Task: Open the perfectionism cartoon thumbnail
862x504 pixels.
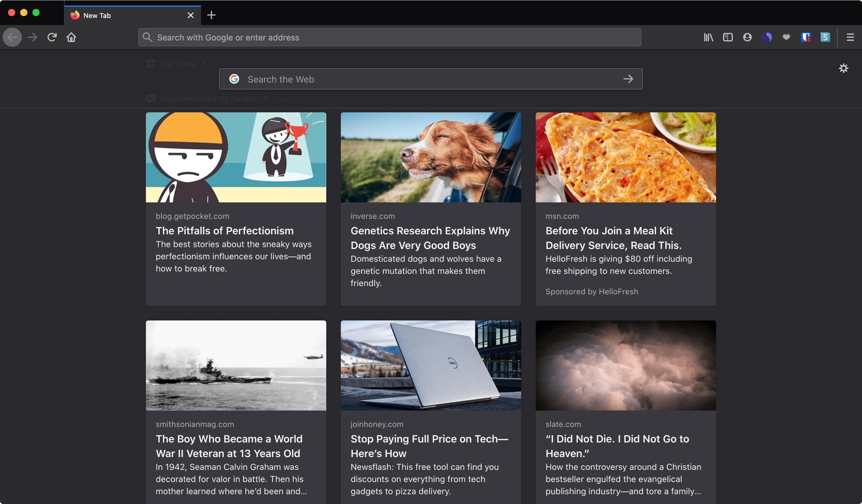Action: [236, 157]
